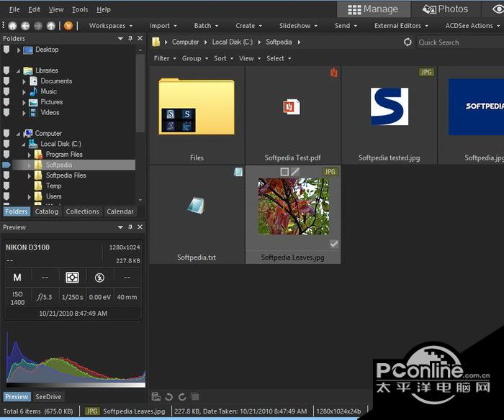Toggle Easy-Select marker for Temp folder

[6, 186]
